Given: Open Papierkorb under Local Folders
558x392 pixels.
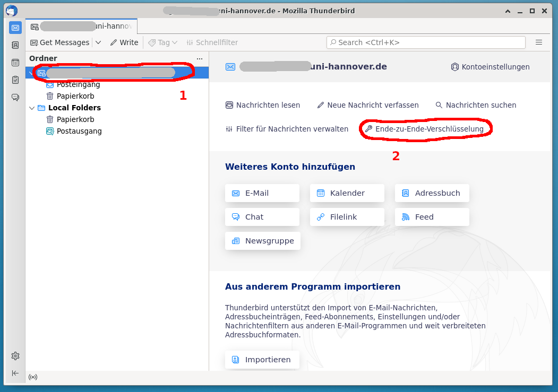Looking at the screenshot, I should coord(70,119).
